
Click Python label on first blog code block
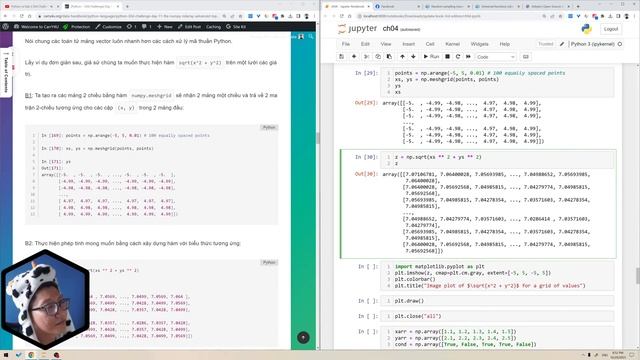269,127
